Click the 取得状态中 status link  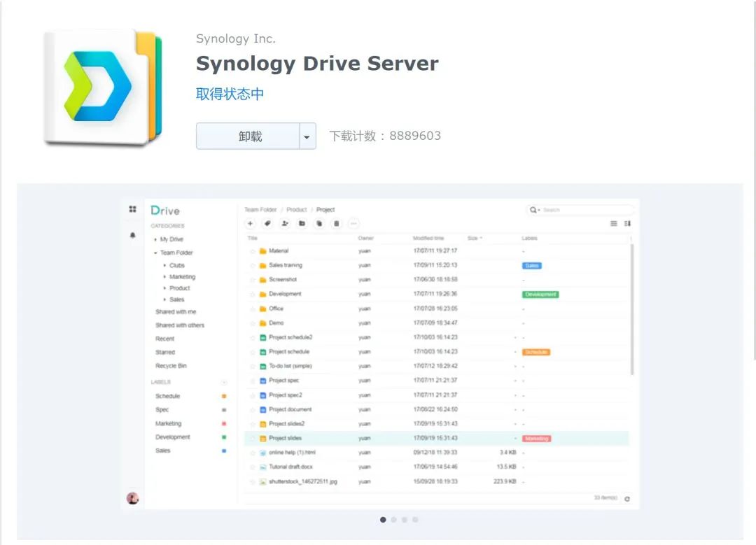tap(230, 94)
